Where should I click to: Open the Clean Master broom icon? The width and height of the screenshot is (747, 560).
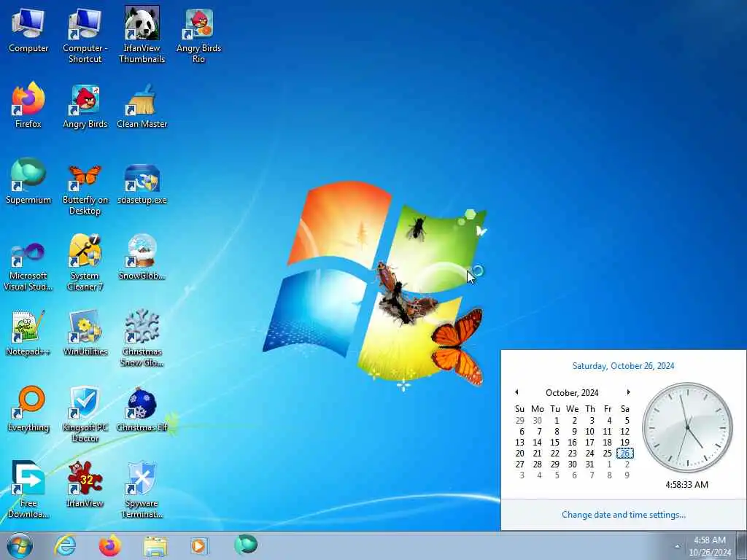click(x=142, y=106)
